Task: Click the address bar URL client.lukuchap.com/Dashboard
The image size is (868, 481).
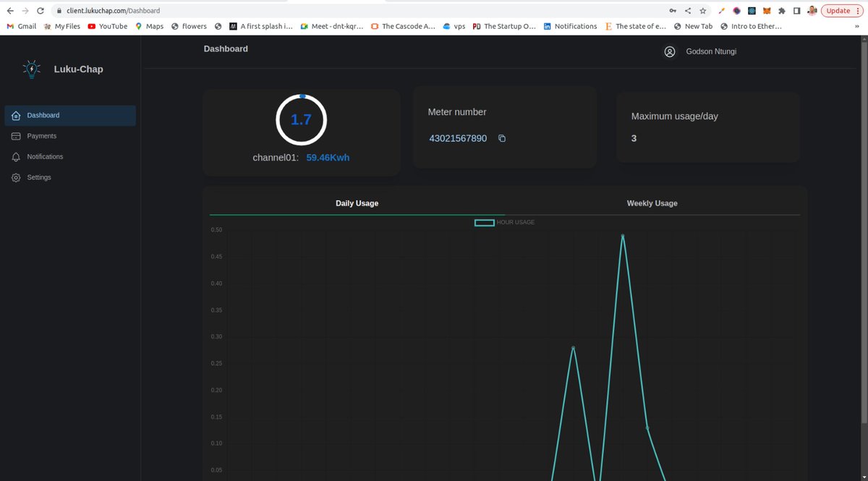Action: 114,11
